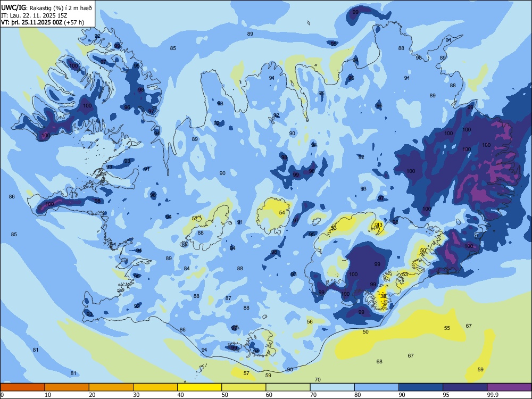The width and height of the screenshot is (532, 399).
Task: Click the offshore value '68'
Action: point(379,362)
